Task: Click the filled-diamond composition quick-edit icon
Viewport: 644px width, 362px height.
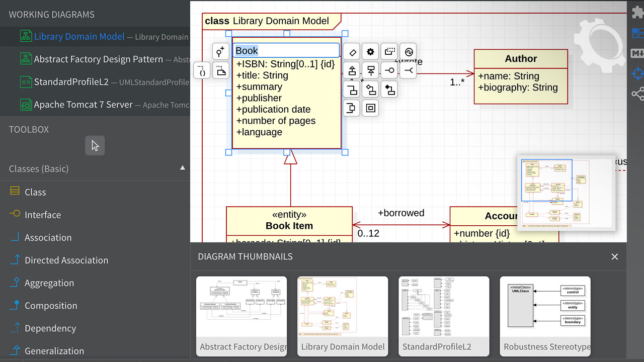Action: click(x=389, y=90)
